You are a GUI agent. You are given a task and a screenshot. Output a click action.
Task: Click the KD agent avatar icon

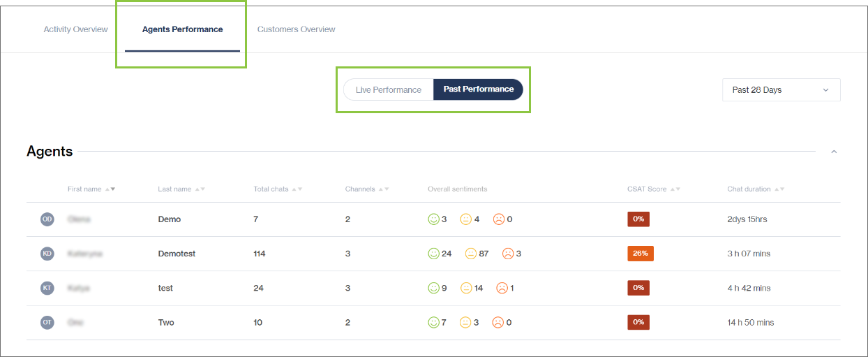[47, 254]
